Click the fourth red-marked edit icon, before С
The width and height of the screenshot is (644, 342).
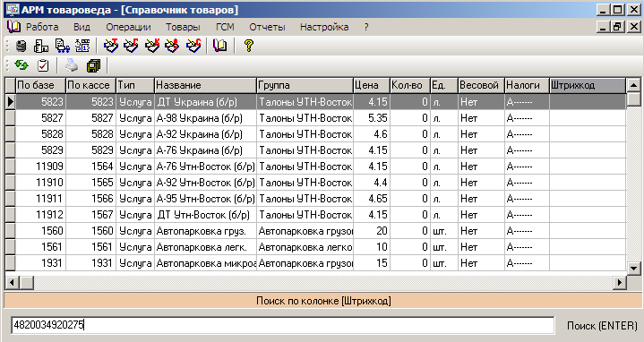(x=172, y=46)
